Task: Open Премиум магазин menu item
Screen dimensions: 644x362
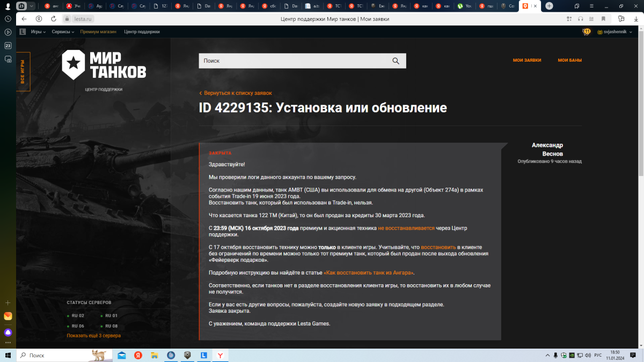Action: point(98,32)
